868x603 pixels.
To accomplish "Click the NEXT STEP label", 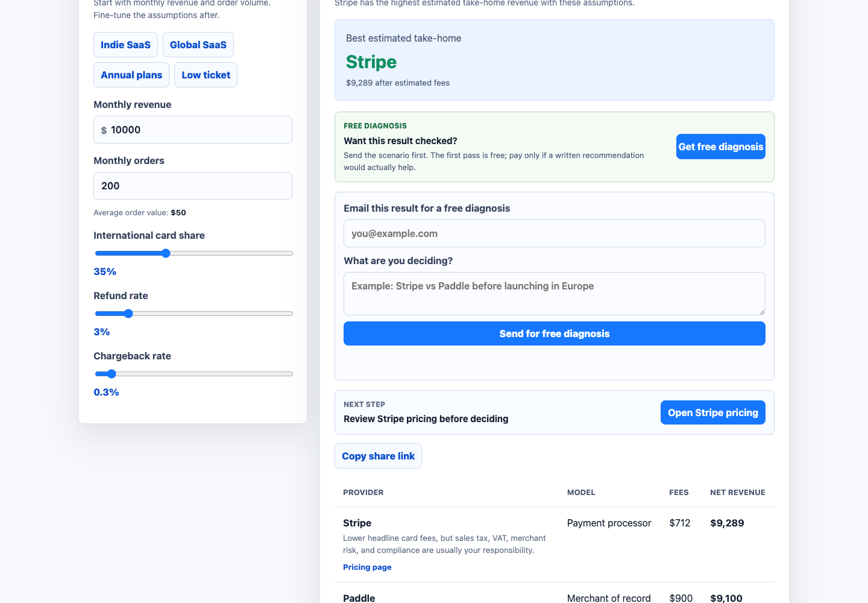I will click(364, 404).
